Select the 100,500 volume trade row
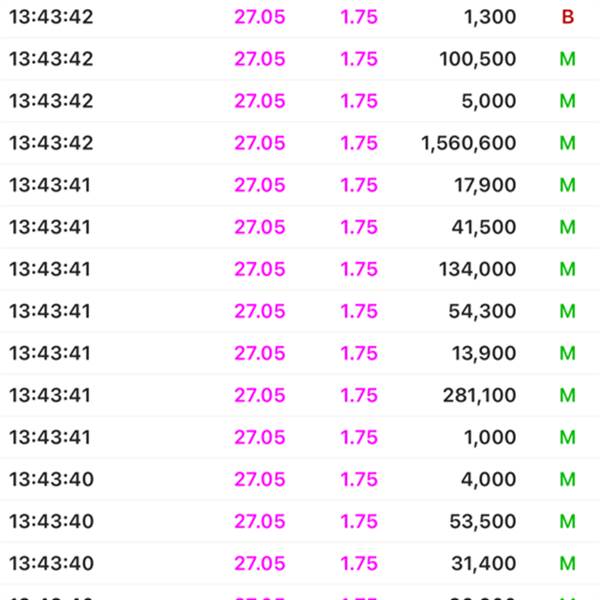The image size is (600, 600). (x=300, y=59)
